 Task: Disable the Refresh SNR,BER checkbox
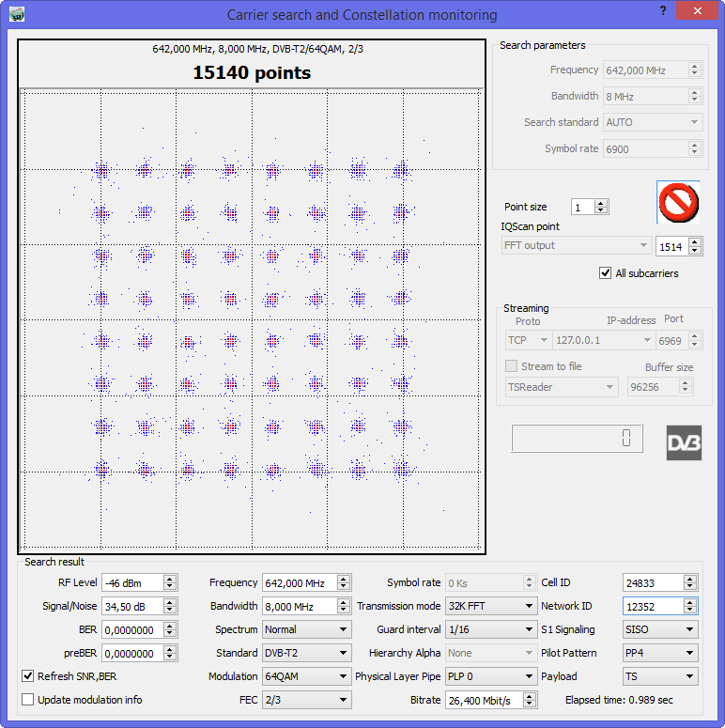coord(28,676)
